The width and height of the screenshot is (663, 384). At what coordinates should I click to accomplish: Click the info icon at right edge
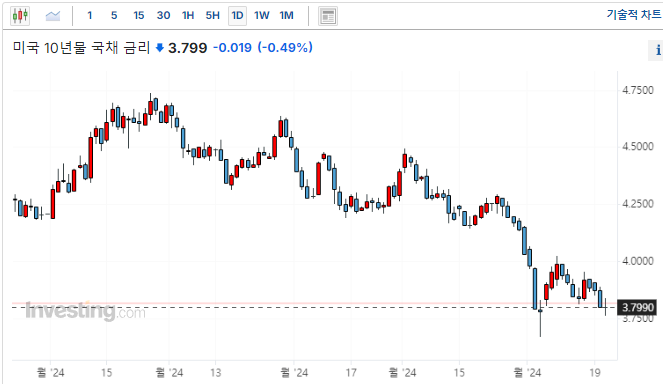coord(657,50)
